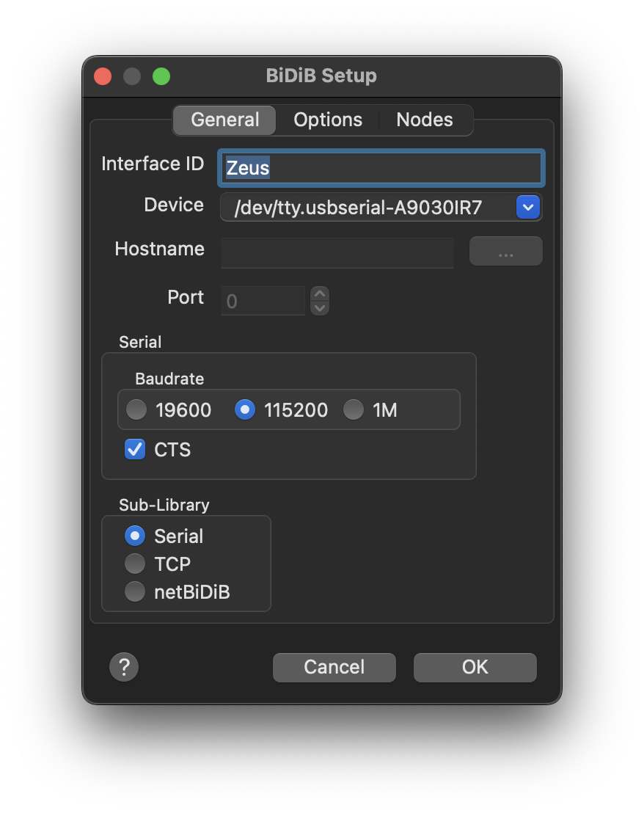Choose Serial sub-library
Image resolution: width=644 pixels, height=813 pixels.
(x=135, y=536)
